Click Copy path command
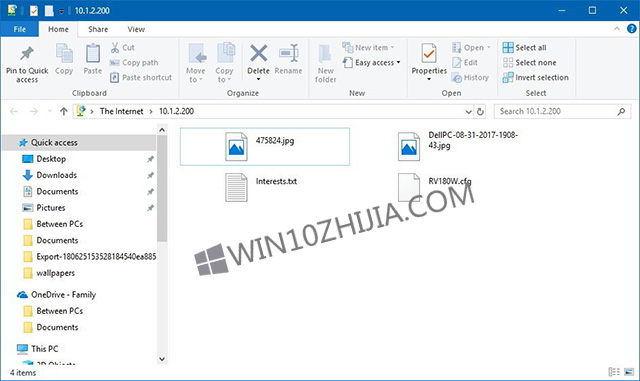The image size is (640, 381). 134,62
